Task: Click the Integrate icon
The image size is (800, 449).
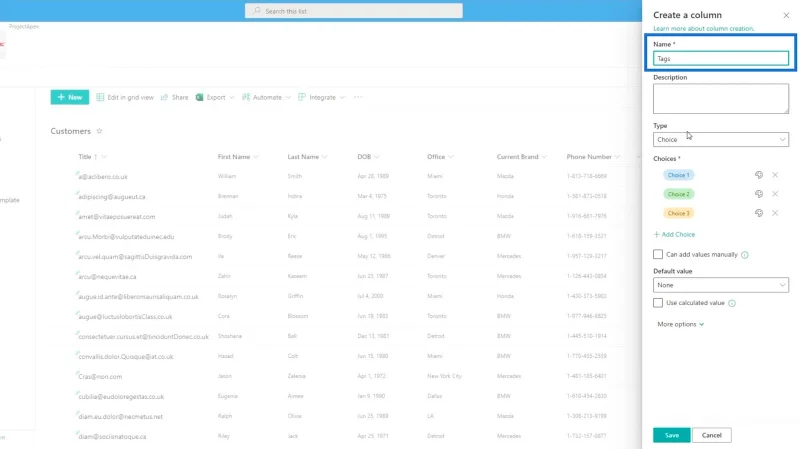Action: [302, 97]
